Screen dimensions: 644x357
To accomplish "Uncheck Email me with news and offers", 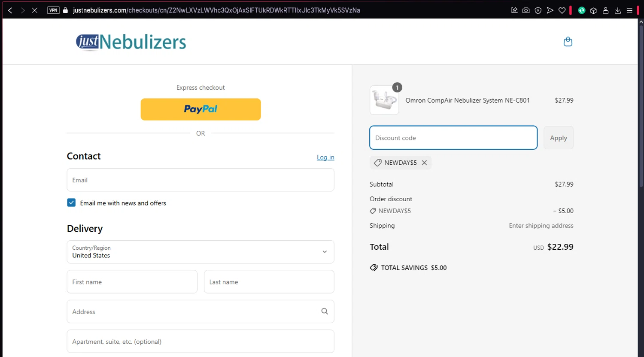I will tap(71, 203).
